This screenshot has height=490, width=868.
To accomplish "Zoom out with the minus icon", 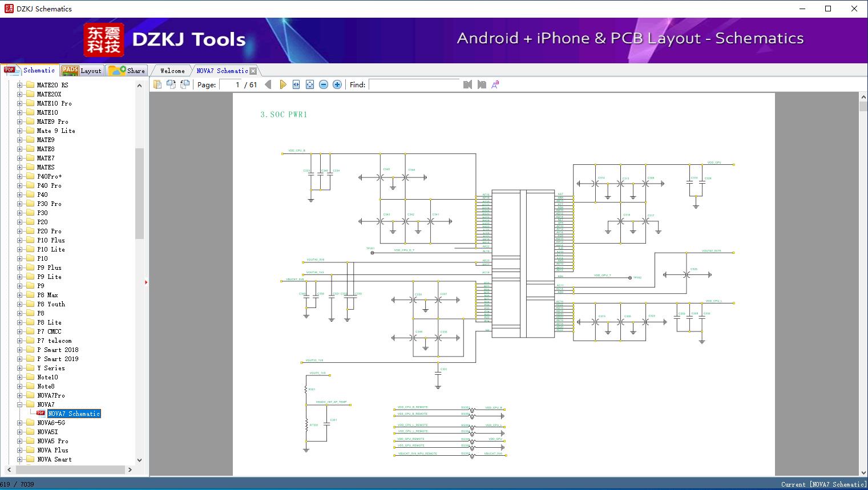I will tap(324, 84).
